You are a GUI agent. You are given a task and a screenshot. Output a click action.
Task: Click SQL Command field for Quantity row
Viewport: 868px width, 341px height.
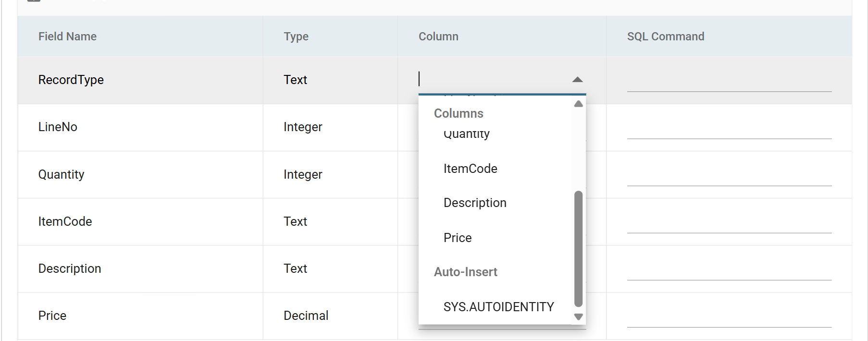point(729,174)
